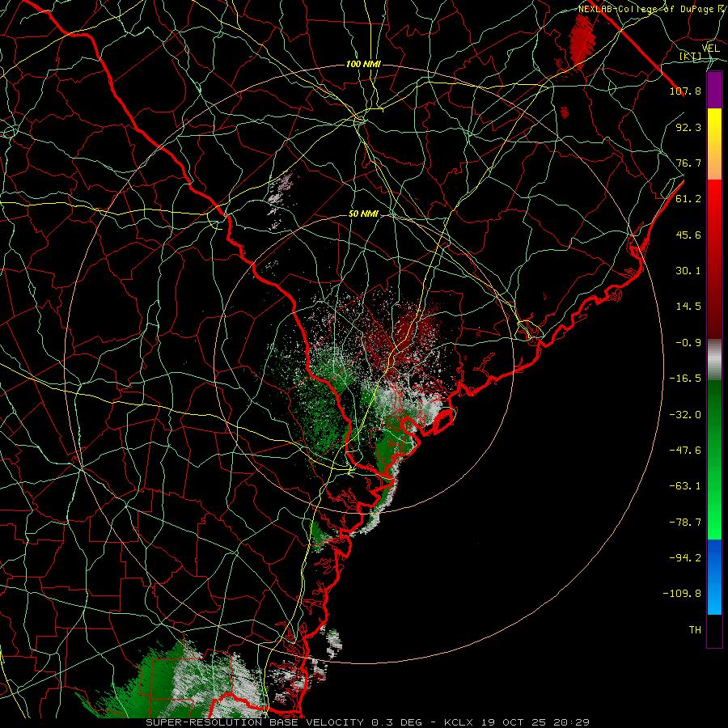Viewport: 728px width, 728px height.
Task: Click the -0.9 legend value
Action: pyautogui.click(x=688, y=343)
